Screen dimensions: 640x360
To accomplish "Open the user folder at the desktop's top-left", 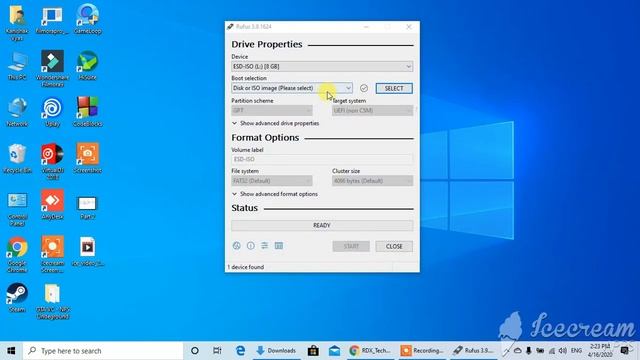I will [x=17, y=23].
